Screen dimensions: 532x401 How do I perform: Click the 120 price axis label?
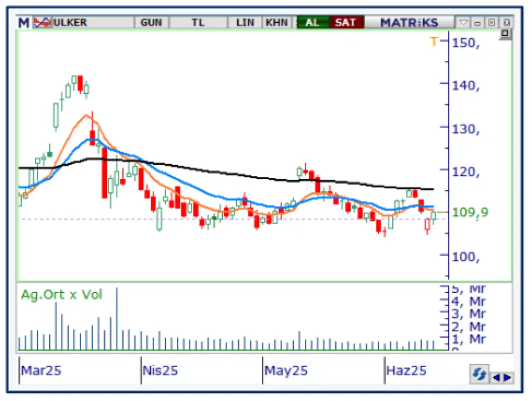click(x=466, y=172)
